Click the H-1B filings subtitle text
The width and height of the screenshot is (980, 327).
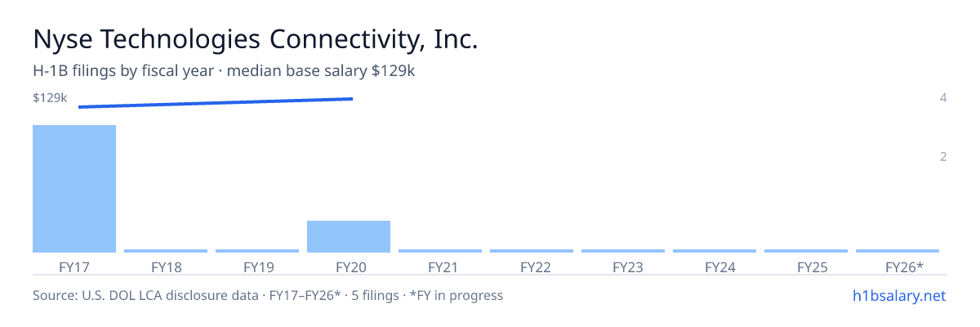coord(225,71)
